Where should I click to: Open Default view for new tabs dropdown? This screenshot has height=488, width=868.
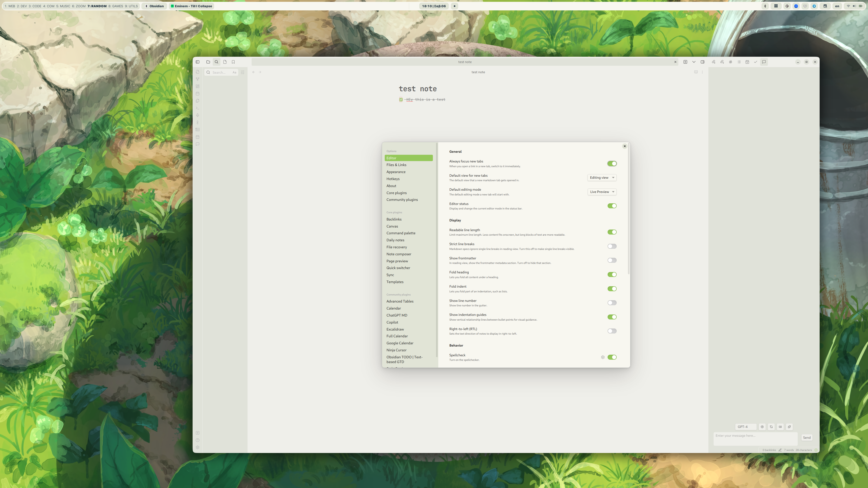tap(602, 178)
